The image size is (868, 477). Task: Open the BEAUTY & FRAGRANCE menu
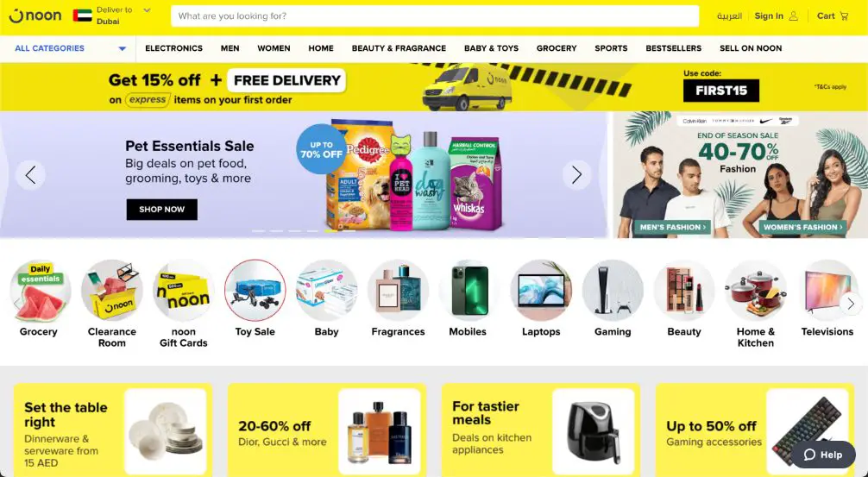click(x=399, y=48)
